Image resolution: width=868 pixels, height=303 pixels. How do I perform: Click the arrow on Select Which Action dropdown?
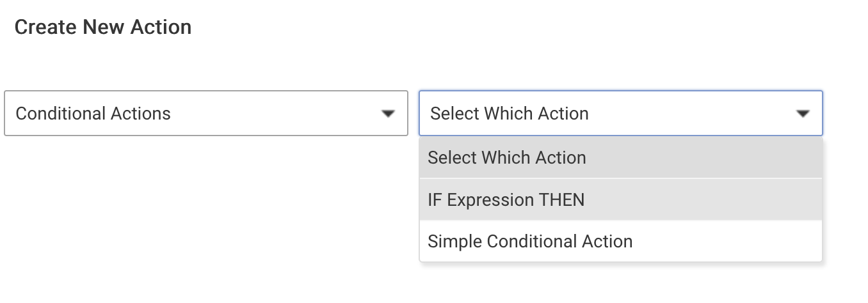click(x=802, y=114)
